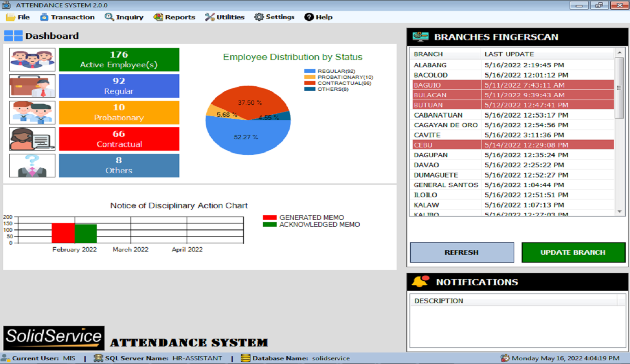The width and height of the screenshot is (630, 364).
Task: Select the BACOLOD branch row
Action: click(x=512, y=75)
